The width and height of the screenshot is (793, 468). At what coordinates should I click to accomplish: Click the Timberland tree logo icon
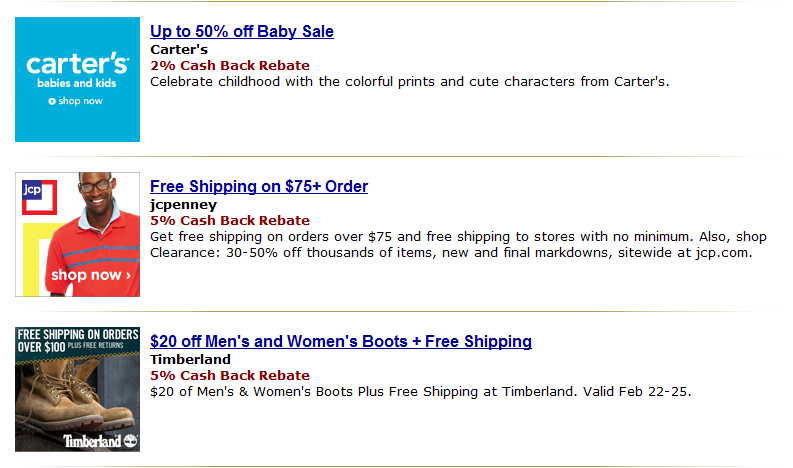[130, 441]
